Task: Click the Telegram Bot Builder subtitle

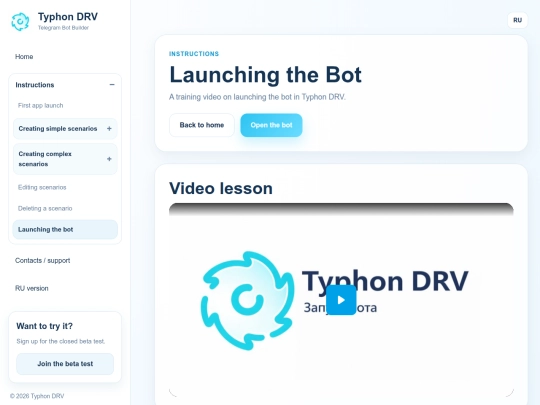Action: 63,28
